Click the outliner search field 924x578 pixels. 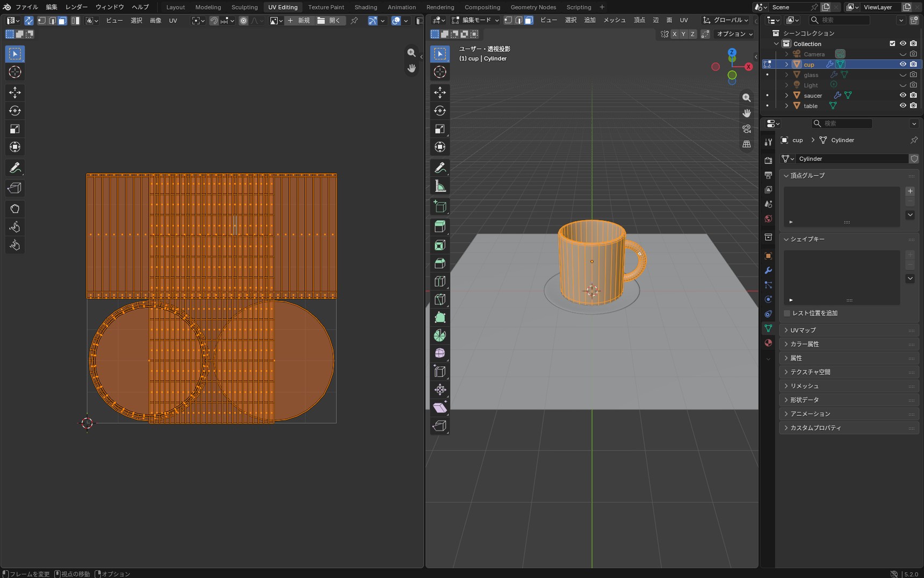pos(840,20)
